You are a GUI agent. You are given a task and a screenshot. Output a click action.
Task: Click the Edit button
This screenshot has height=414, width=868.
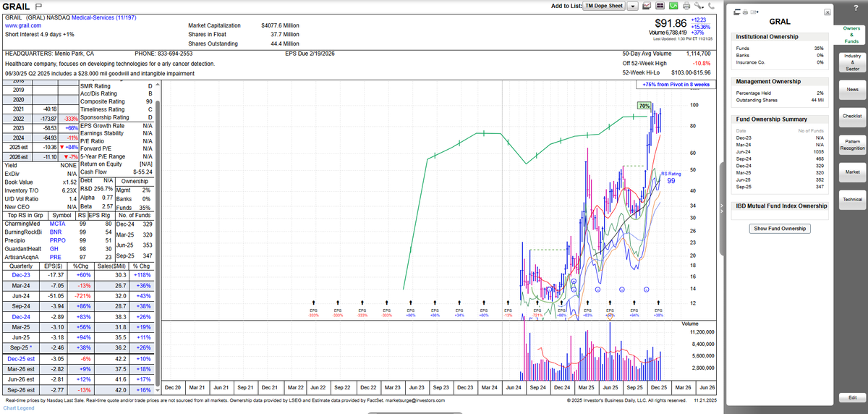pos(851,397)
